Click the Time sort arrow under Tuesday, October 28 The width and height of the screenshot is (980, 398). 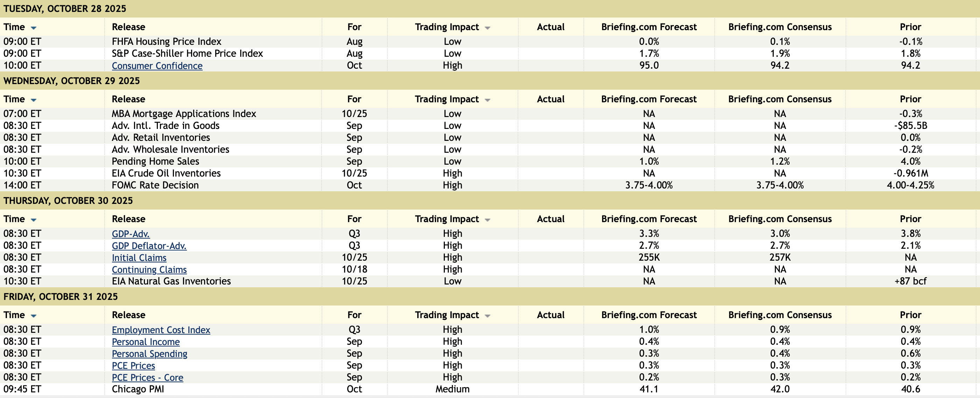pyautogui.click(x=34, y=28)
